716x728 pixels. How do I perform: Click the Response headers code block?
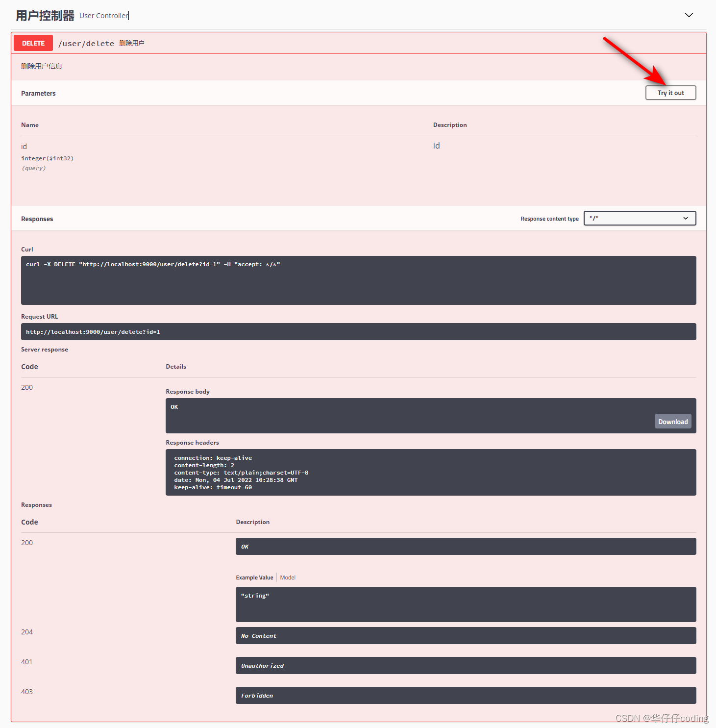430,472
